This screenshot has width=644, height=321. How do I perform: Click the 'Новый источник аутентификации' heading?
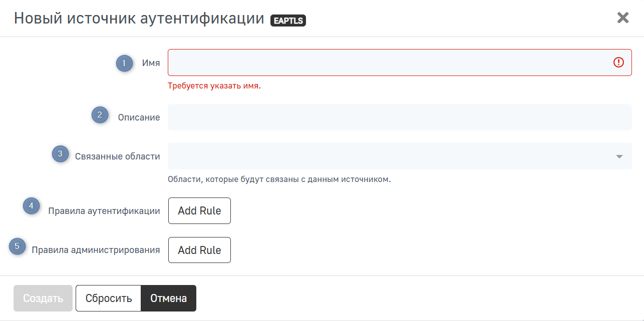point(139,18)
